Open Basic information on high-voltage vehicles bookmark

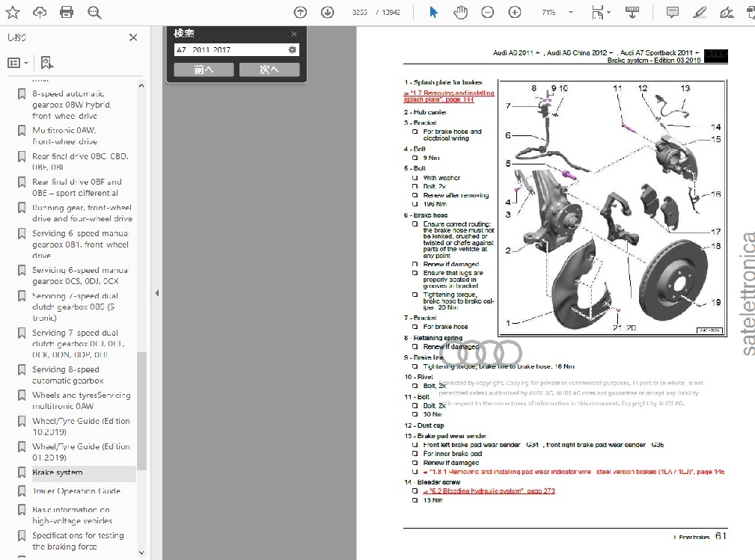click(73, 515)
